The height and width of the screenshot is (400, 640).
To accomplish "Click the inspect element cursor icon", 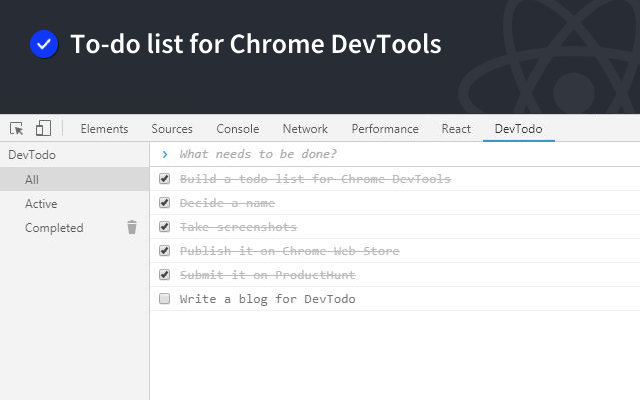I will 16,129.
